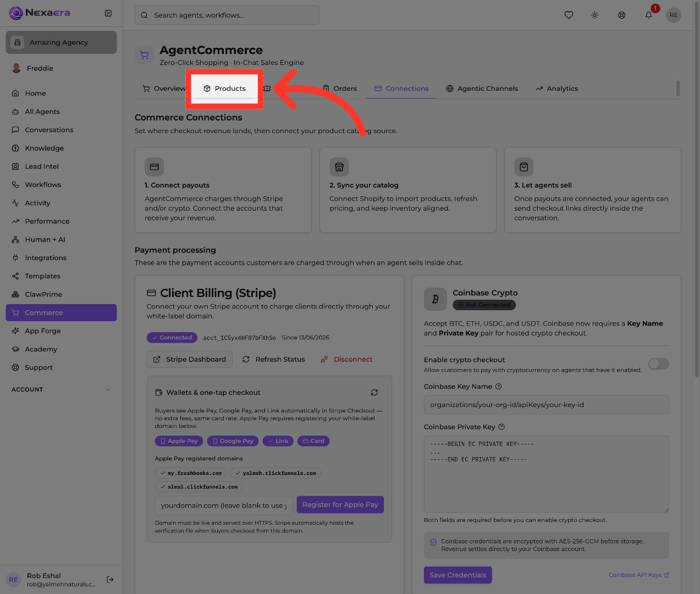Open Stripe Dashboard button
700x594 pixels.
click(190, 359)
